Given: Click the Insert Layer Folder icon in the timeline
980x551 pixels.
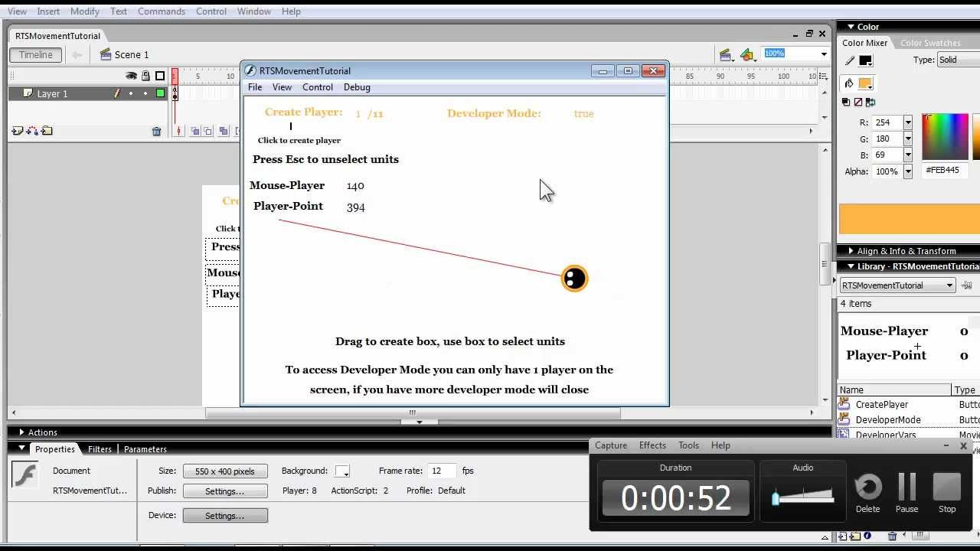Looking at the screenshot, I should pos(47,131).
